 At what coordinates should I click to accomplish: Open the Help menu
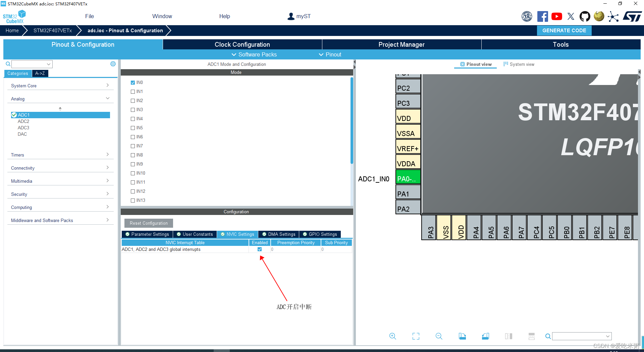(x=225, y=16)
